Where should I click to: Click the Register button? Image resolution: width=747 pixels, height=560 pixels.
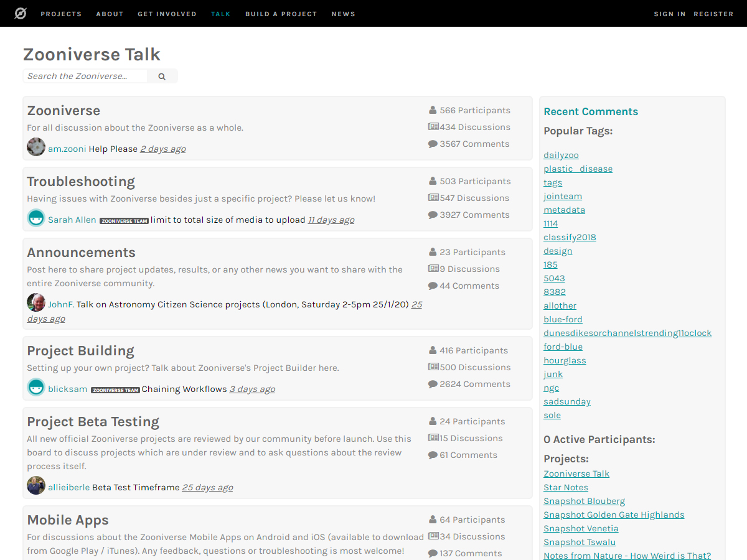(x=713, y=14)
